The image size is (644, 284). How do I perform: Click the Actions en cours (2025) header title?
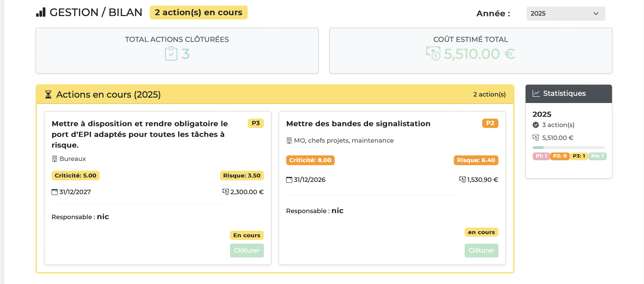point(108,95)
